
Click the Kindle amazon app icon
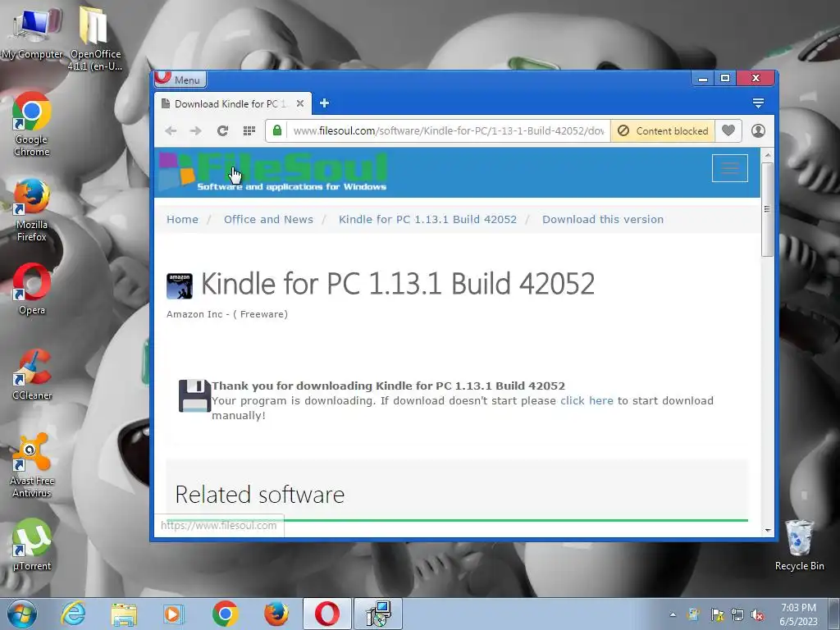(180, 286)
